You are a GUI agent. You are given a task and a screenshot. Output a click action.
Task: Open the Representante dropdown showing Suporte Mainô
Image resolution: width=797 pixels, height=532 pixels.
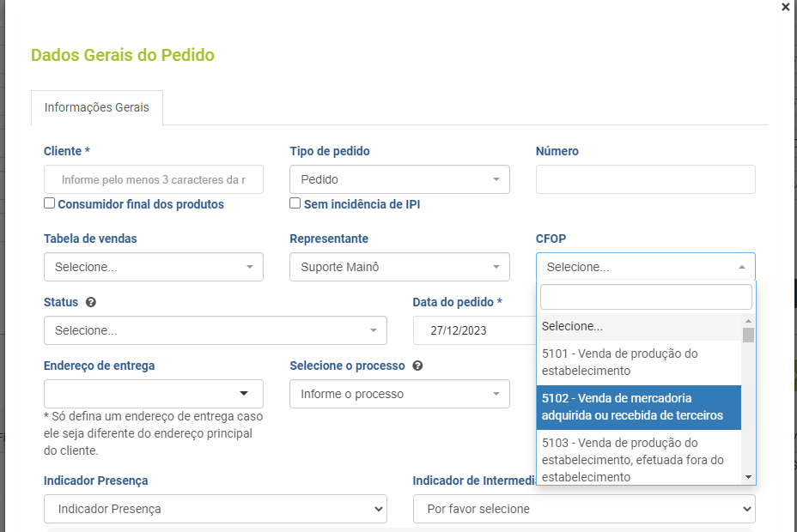pyautogui.click(x=399, y=267)
